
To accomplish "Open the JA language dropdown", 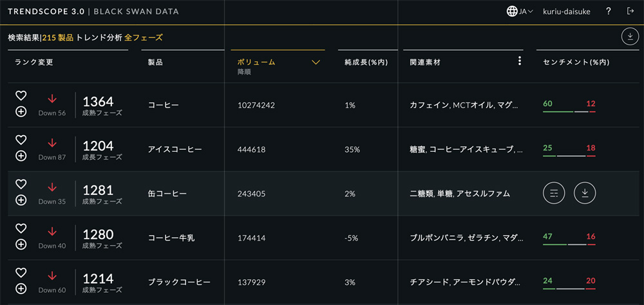I will 520,12.
